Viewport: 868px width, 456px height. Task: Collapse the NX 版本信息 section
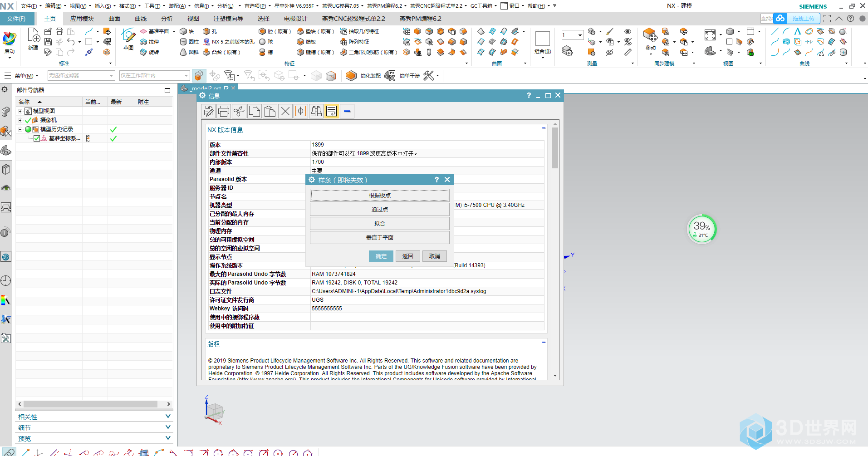tap(543, 128)
